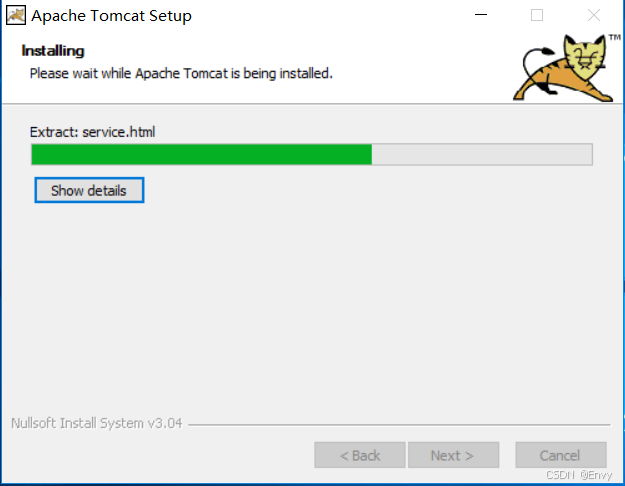Click the disabled Next button
The height and width of the screenshot is (486, 625).
[453, 455]
